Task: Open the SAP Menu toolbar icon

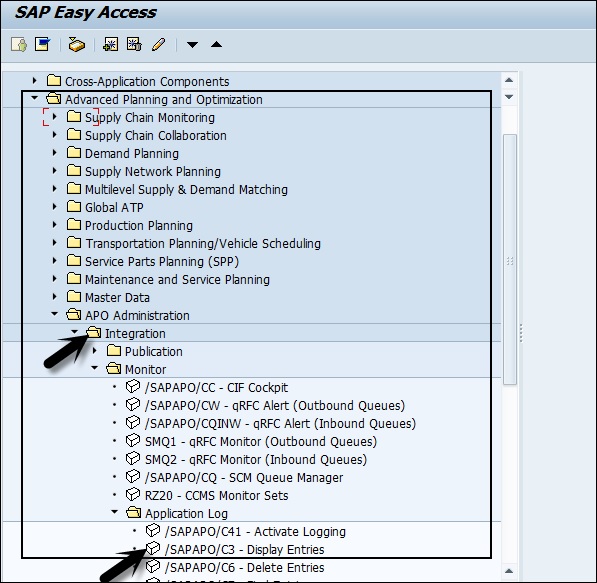Action: click(42, 44)
